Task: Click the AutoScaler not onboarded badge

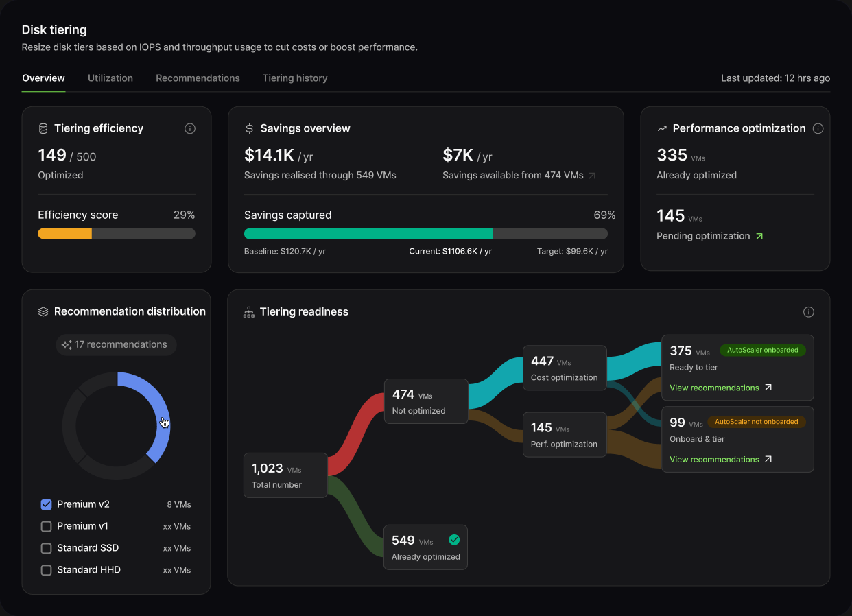Action: pos(756,421)
